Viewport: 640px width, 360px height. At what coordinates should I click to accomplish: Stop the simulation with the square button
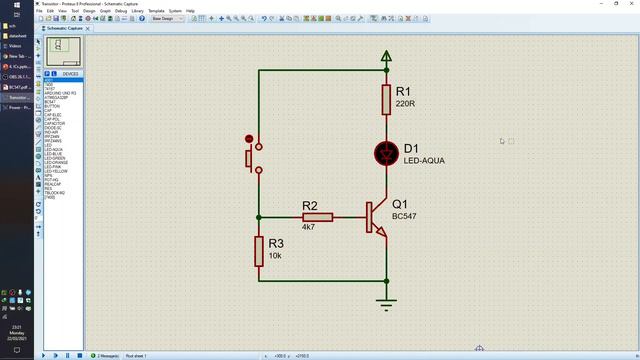point(80,356)
